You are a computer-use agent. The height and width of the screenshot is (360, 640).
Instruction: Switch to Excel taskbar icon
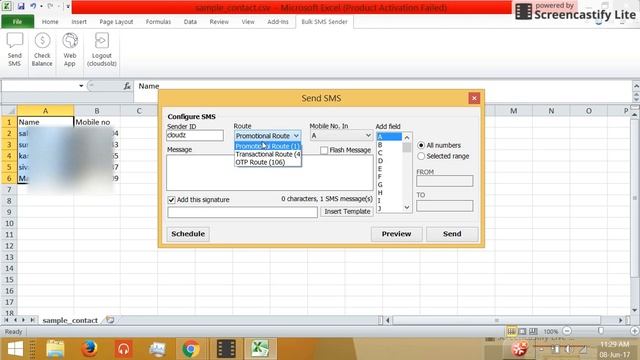coord(260,349)
